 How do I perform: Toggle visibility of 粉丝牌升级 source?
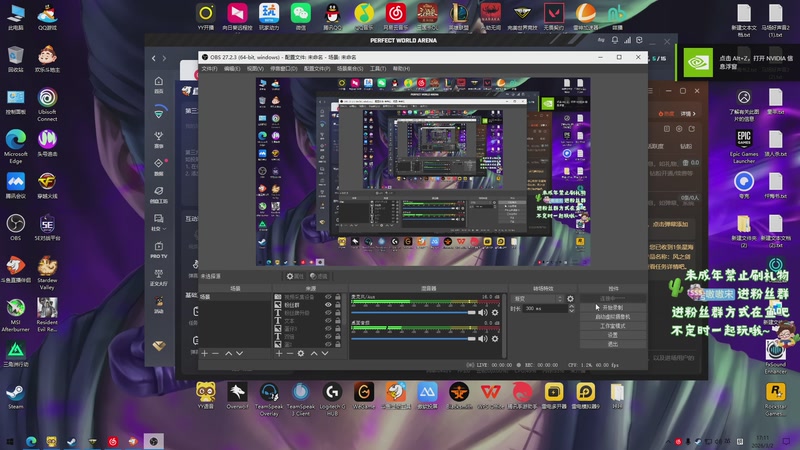pyautogui.click(x=328, y=313)
